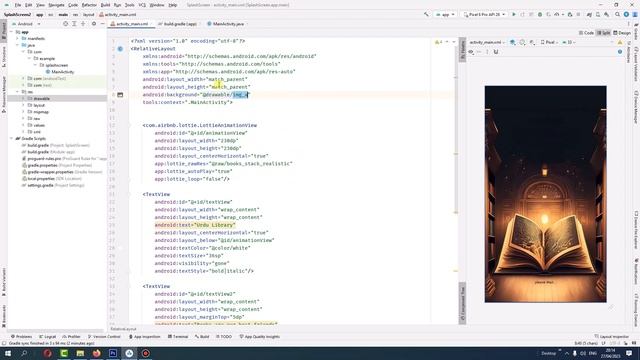Collapse the Gradle Scripts node
640x360 pixels.
tap(11, 138)
